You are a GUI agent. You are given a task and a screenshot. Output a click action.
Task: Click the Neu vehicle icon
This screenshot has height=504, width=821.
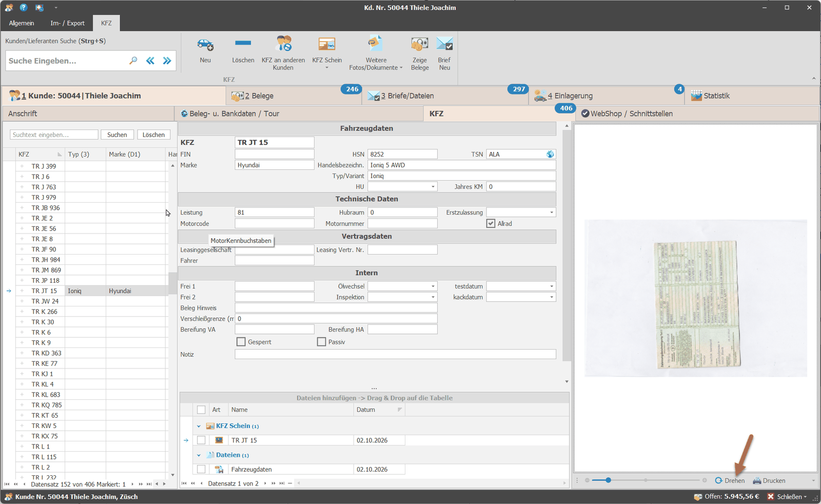coord(205,45)
